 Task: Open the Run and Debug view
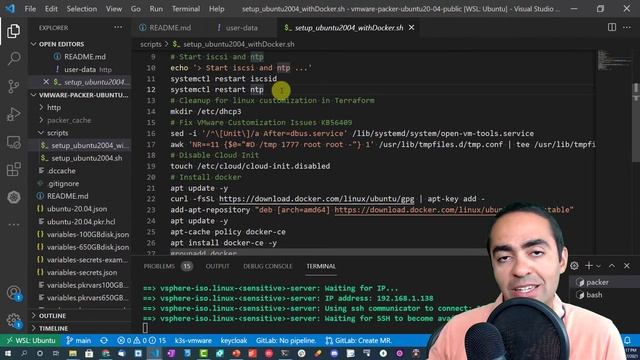(13, 114)
